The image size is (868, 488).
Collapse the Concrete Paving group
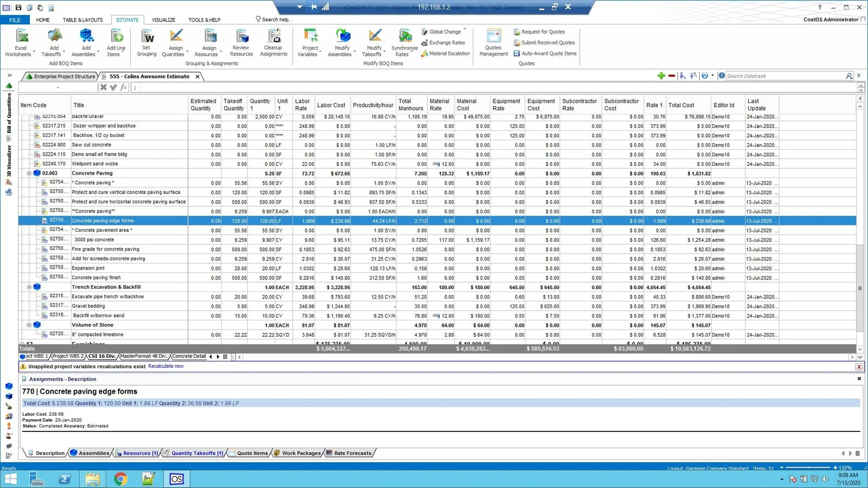(x=28, y=173)
